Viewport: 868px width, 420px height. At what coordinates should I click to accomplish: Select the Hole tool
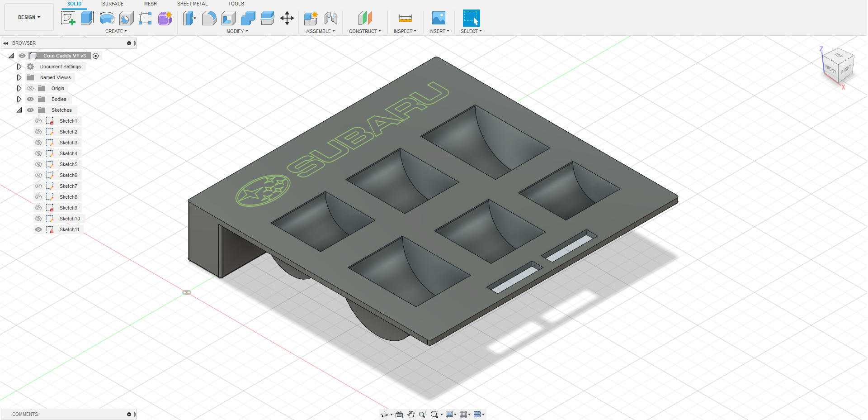126,18
